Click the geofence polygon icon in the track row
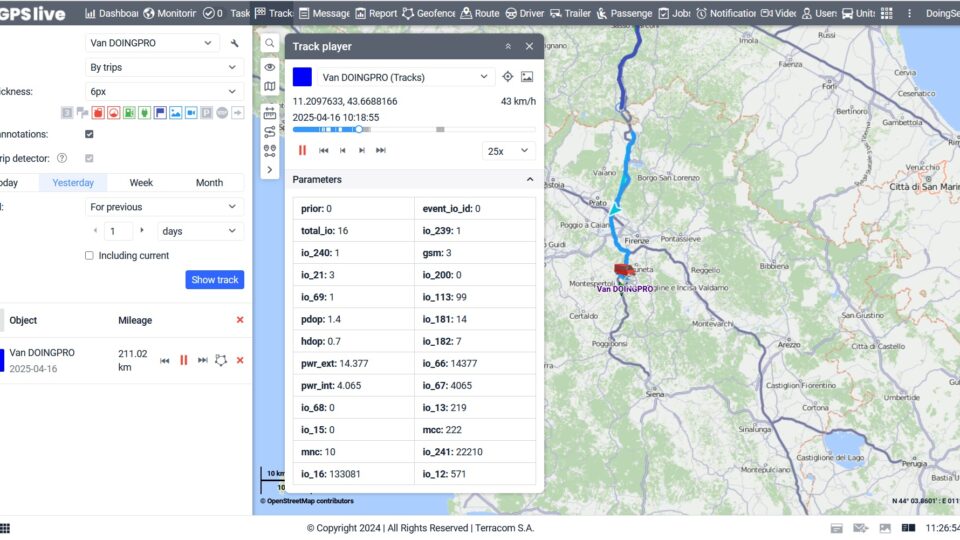The width and height of the screenshot is (960, 540). [221, 360]
